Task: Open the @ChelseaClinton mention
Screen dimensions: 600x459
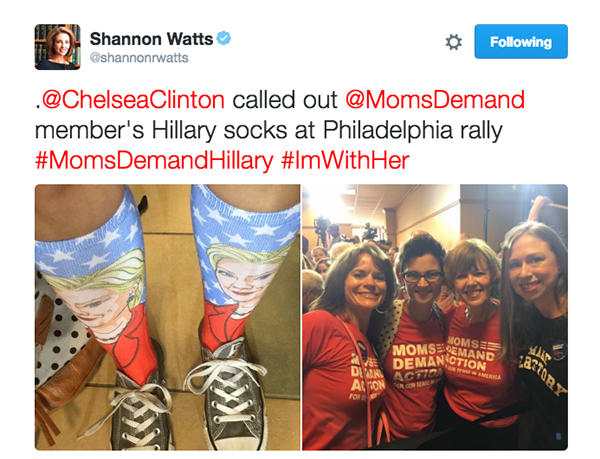Action: point(133,100)
